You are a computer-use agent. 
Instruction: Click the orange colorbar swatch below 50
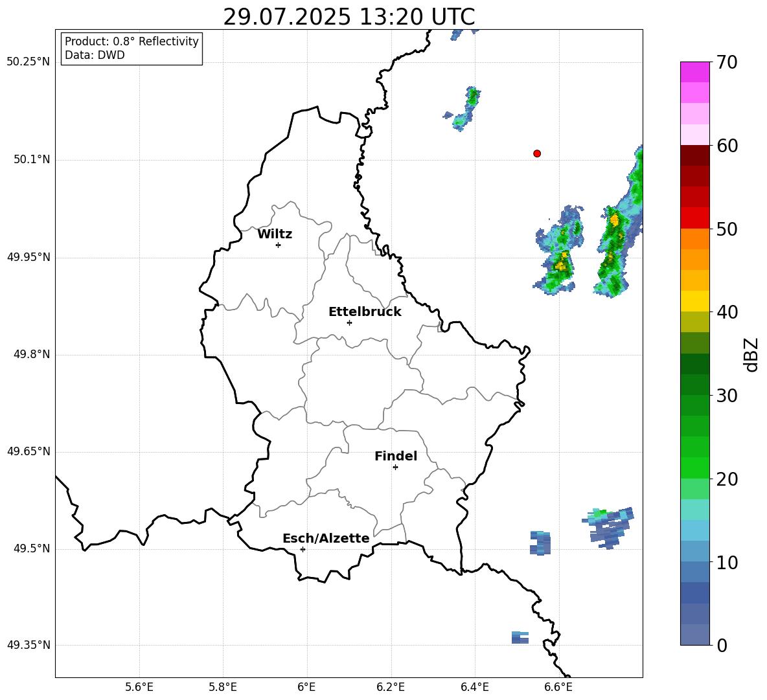point(694,238)
